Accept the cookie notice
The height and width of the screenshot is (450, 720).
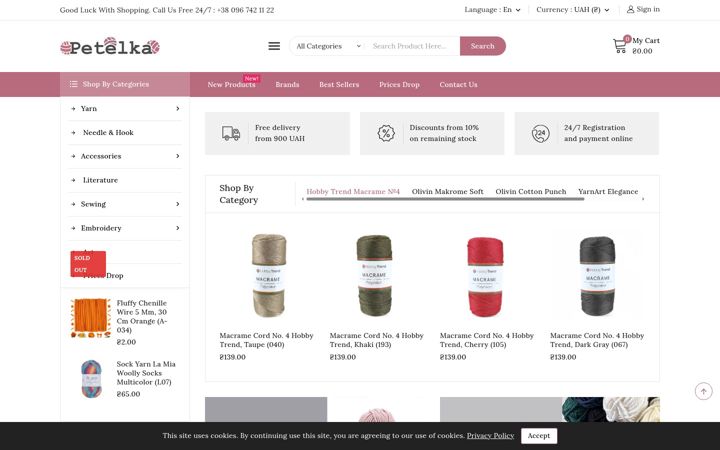[x=539, y=436]
